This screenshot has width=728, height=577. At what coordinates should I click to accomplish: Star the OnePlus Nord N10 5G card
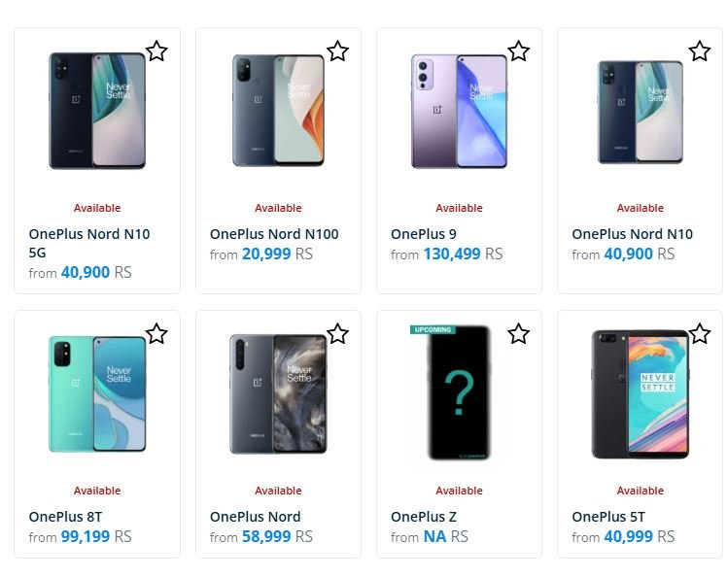tap(156, 51)
